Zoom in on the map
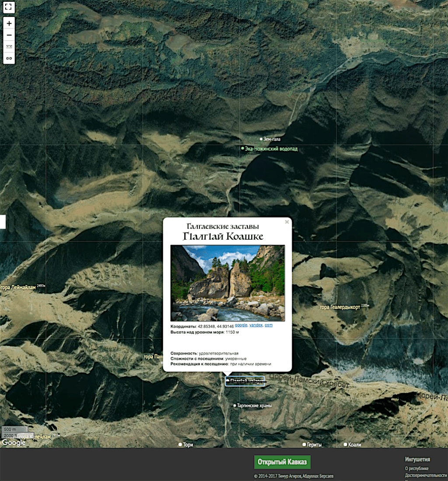 9,23
